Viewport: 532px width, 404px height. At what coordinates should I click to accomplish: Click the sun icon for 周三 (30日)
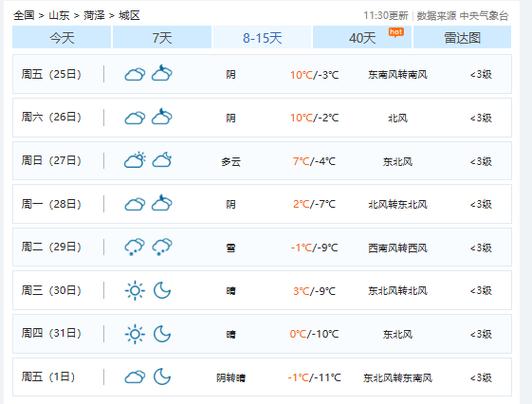pyautogui.click(x=135, y=291)
